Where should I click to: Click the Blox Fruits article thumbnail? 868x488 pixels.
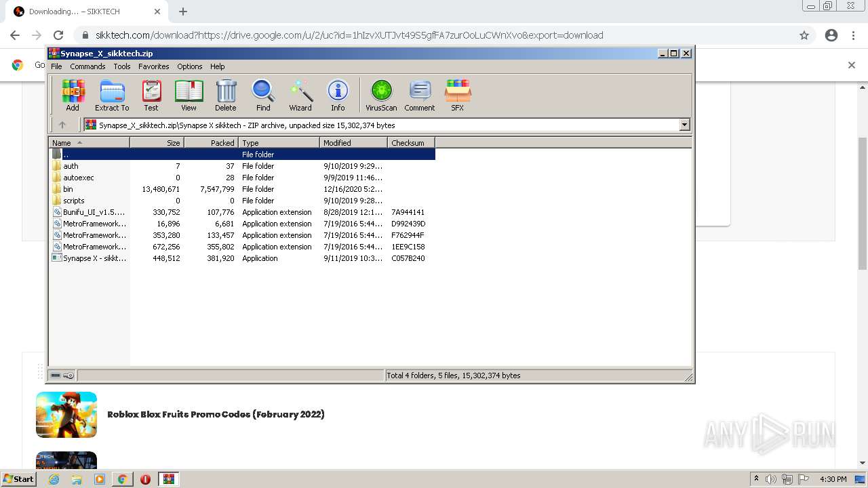click(x=66, y=415)
